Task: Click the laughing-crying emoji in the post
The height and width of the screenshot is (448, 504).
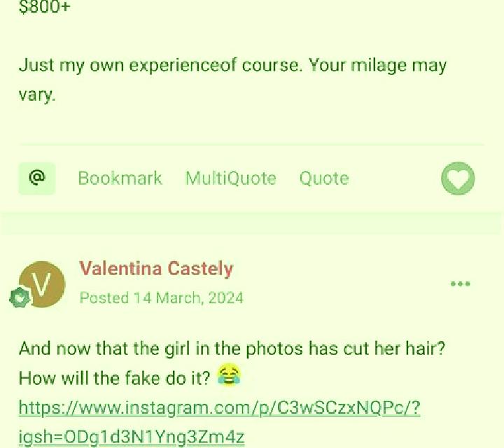Action: [229, 374]
